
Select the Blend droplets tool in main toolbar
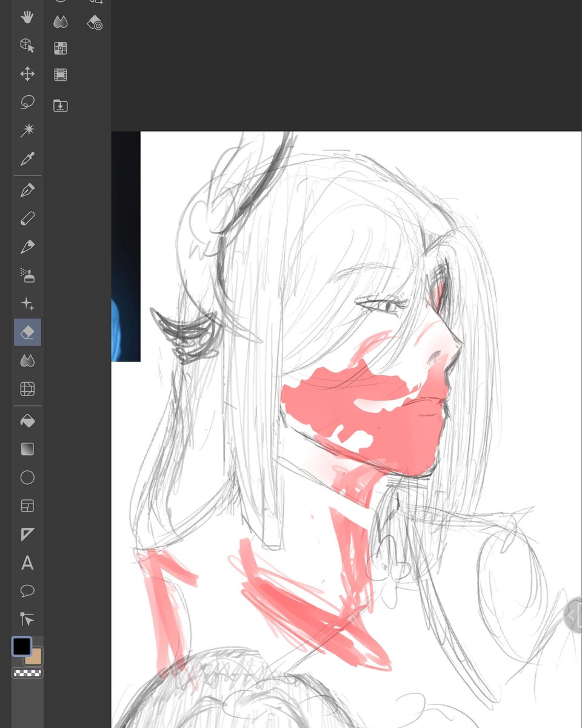click(x=27, y=360)
